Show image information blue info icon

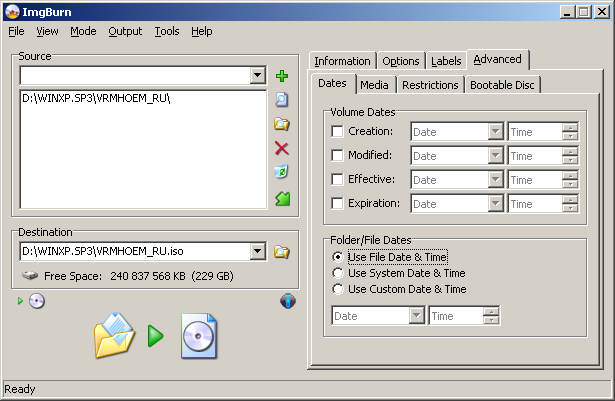(x=287, y=301)
